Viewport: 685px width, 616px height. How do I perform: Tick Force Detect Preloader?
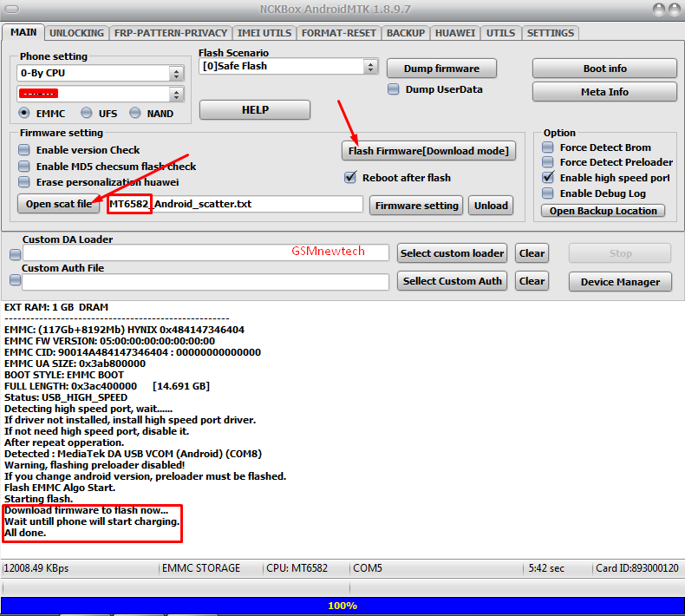547,162
